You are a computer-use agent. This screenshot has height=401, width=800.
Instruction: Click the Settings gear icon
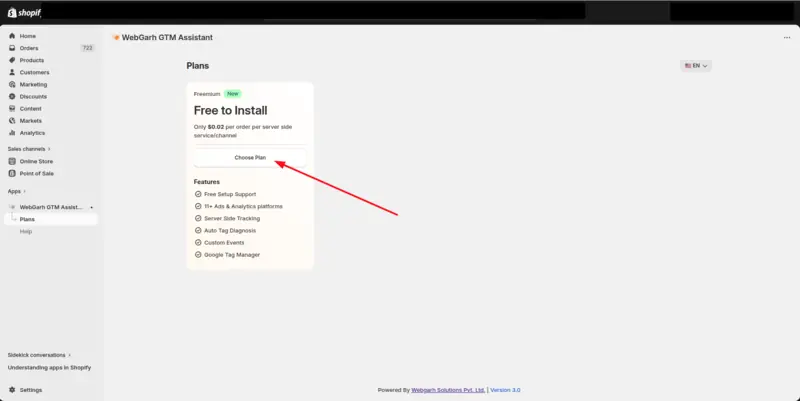pos(12,390)
